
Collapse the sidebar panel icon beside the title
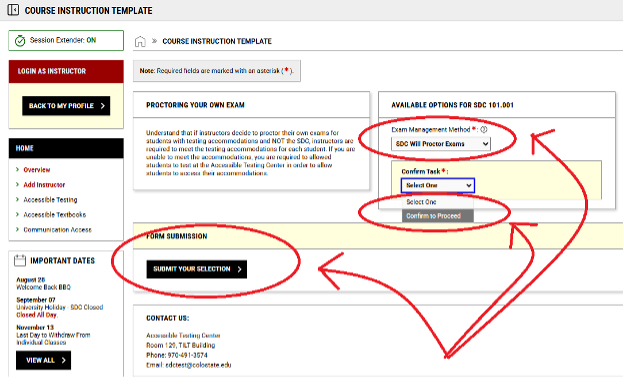(x=13, y=10)
